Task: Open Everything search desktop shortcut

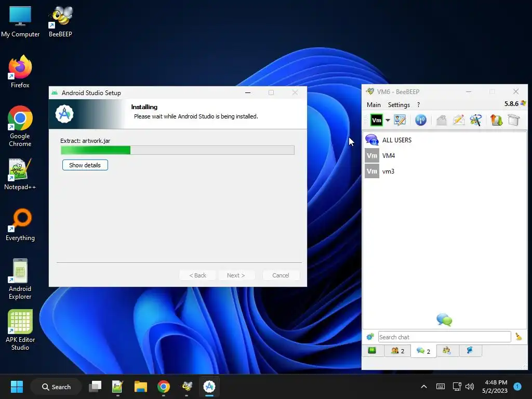Action: point(20,224)
